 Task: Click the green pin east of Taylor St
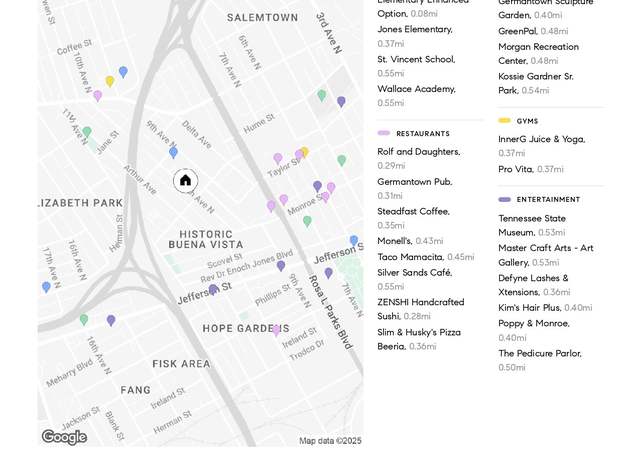[x=342, y=160]
